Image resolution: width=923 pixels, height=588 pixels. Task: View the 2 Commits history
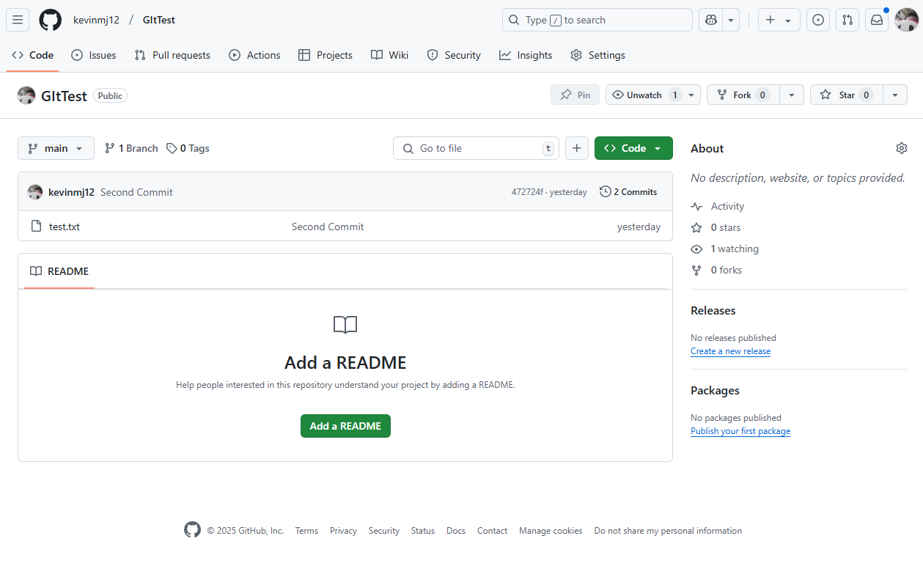[628, 191]
